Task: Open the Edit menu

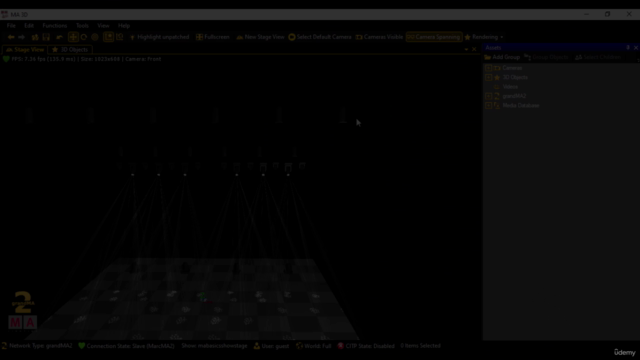Action: tap(29, 26)
